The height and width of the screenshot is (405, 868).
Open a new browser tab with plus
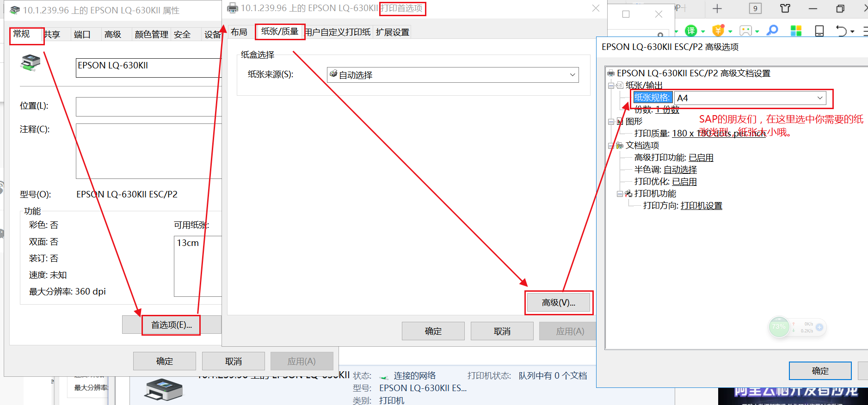point(717,8)
